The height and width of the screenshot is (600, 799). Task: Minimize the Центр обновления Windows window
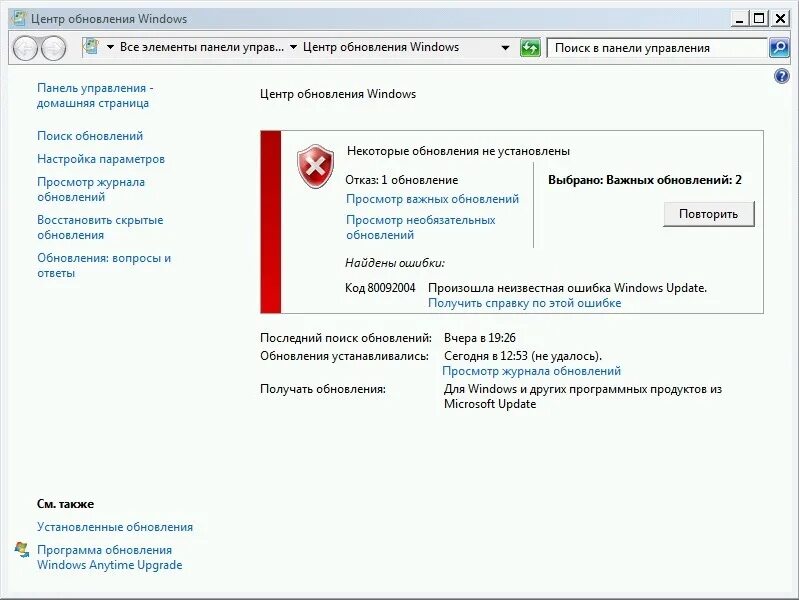point(739,19)
